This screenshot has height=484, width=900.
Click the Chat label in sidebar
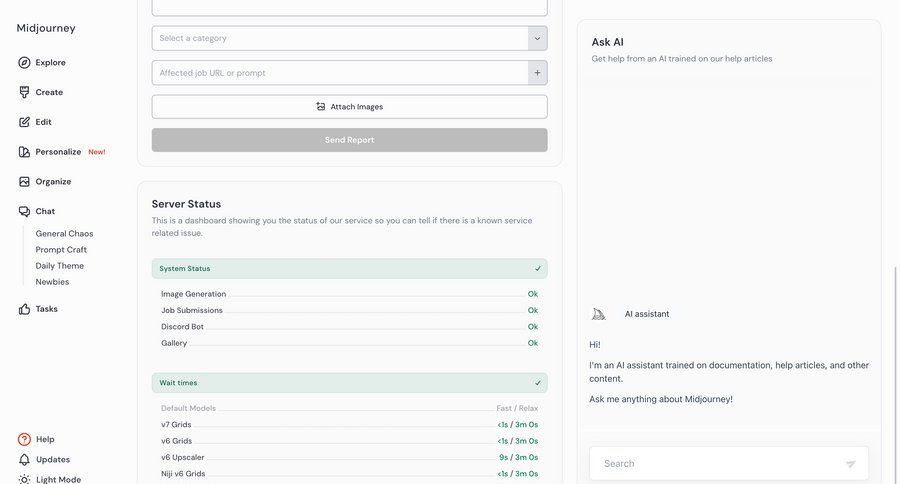point(45,211)
